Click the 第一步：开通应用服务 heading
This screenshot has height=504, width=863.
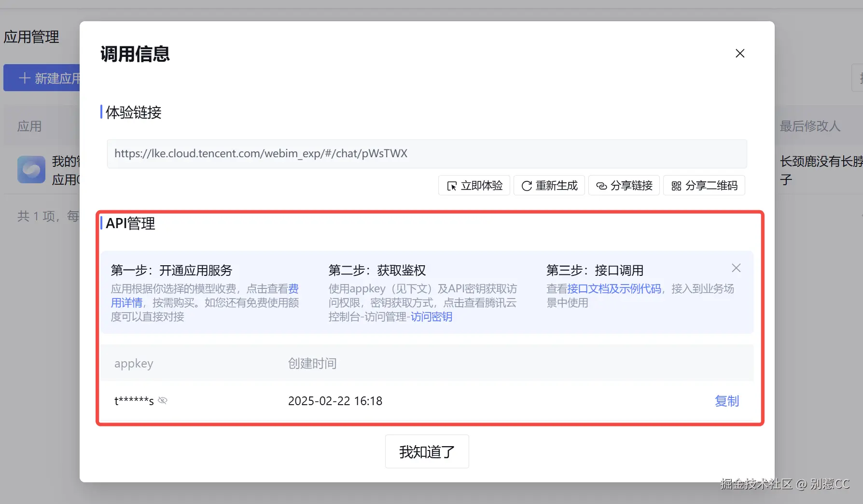(172, 270)
